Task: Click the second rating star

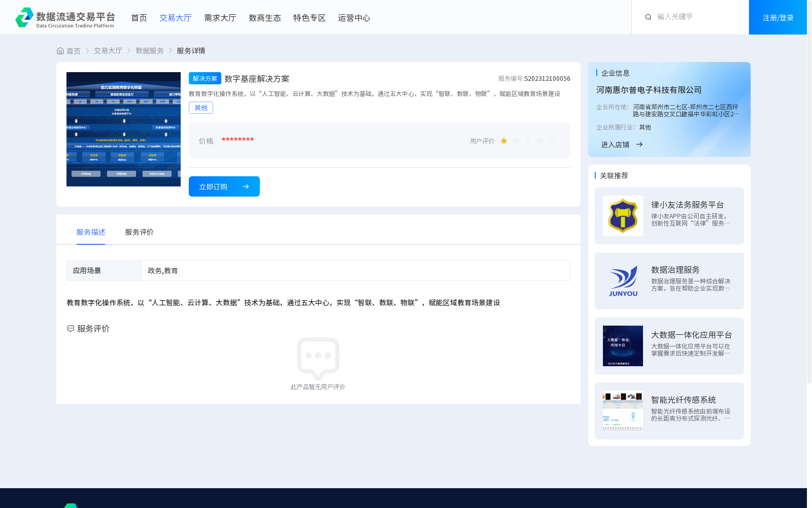Action: pyautogui.click(x=516, y=141)
